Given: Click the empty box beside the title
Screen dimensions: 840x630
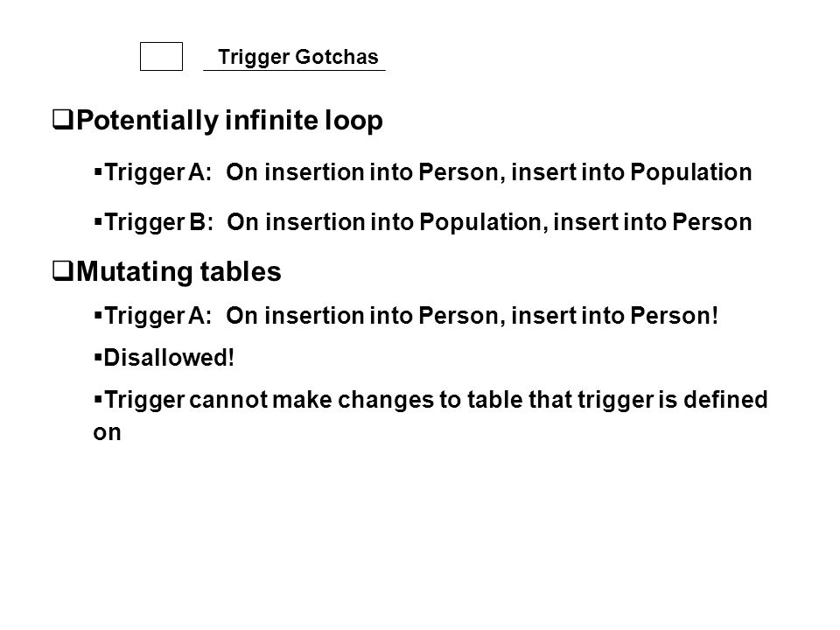Looking at the screenshot, I should pos(161,56).
